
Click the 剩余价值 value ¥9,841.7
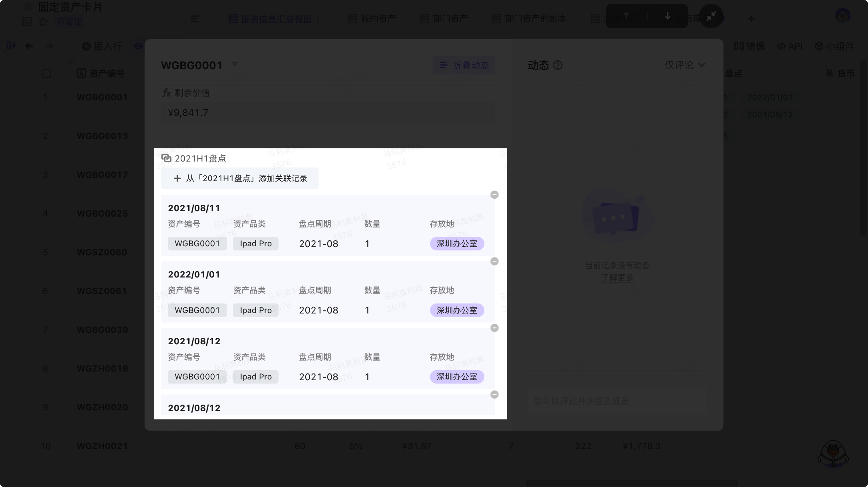pyautogui.click(x=328, y=113)
